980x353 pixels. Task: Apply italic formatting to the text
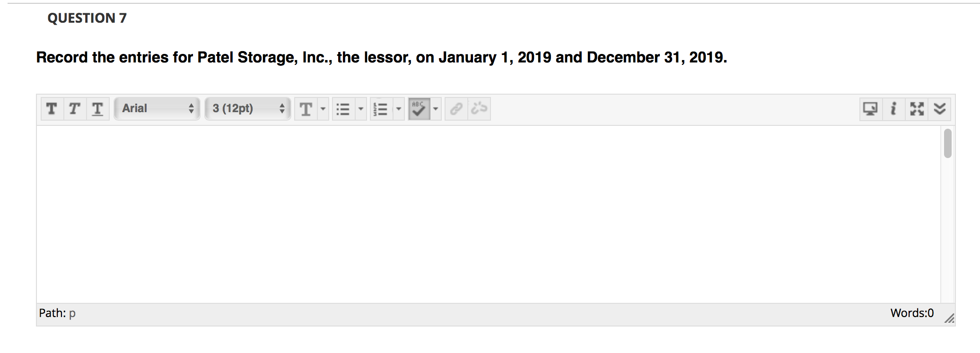tap(74, 108)
